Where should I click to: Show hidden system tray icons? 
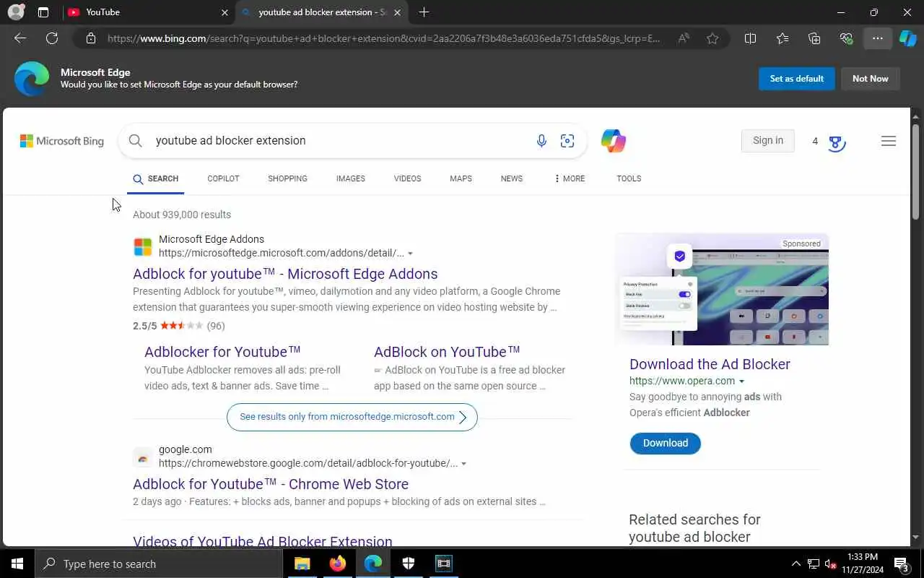(x=796, y=564)
